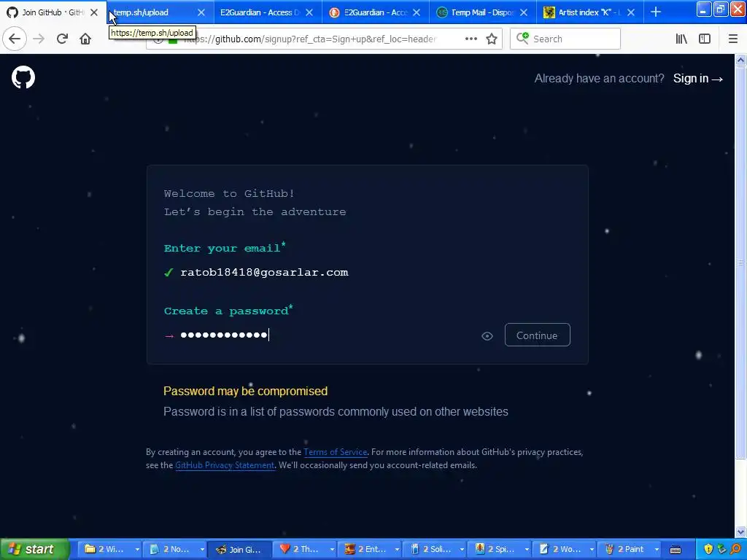747x560 pixels.
Task: Follow the Sign in link
Action: click(x=698, y=79)
